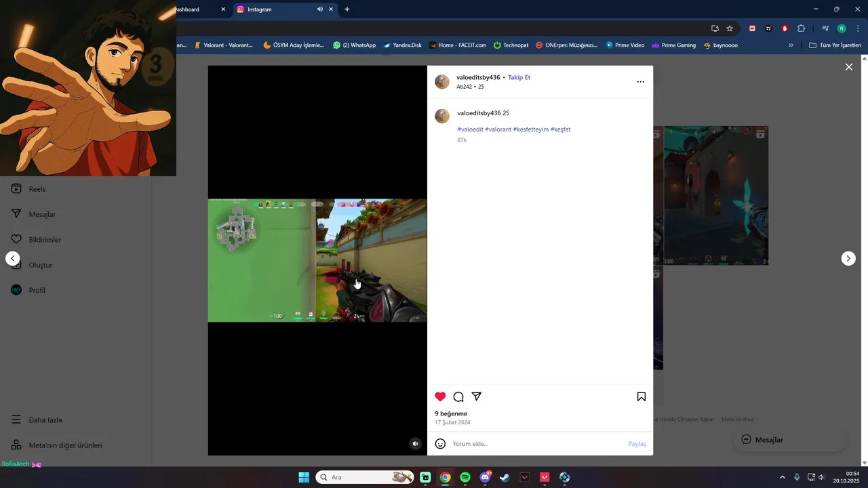This screenshot has width=868, height=488.
Task: Open the emoji picker beside the comment field
Action: pos(440,443)
